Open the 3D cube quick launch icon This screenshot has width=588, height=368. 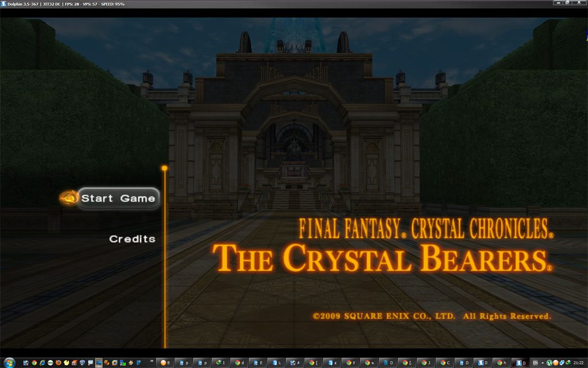point(82,363)
